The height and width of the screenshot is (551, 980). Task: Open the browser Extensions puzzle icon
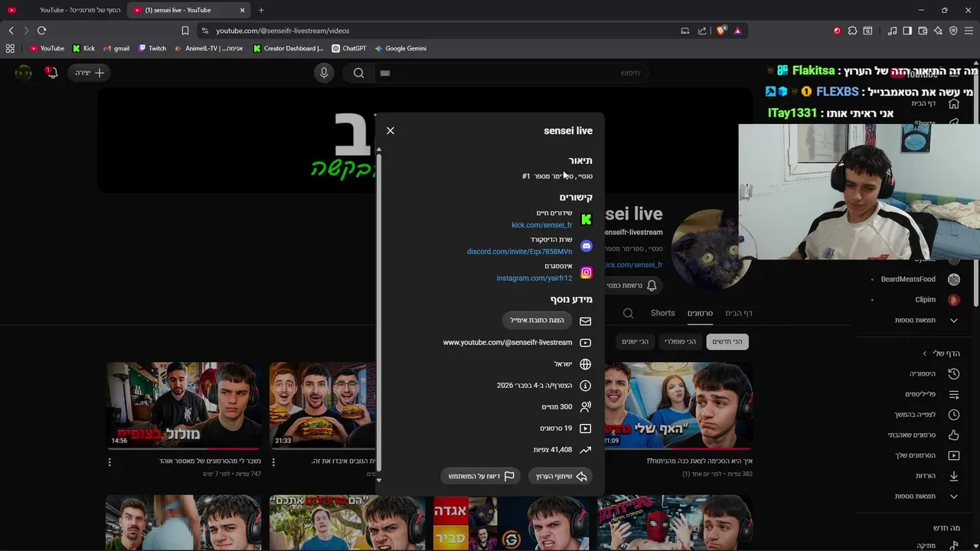[852, 31]
